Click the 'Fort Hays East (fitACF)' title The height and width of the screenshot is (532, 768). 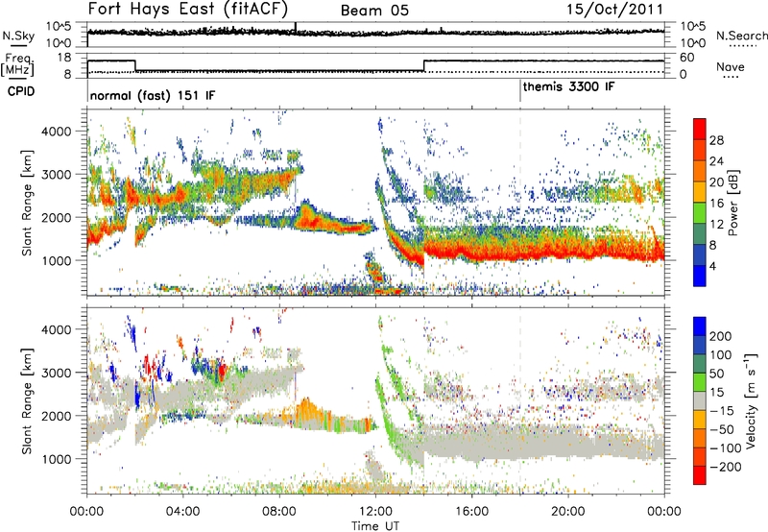coord(188,9)
